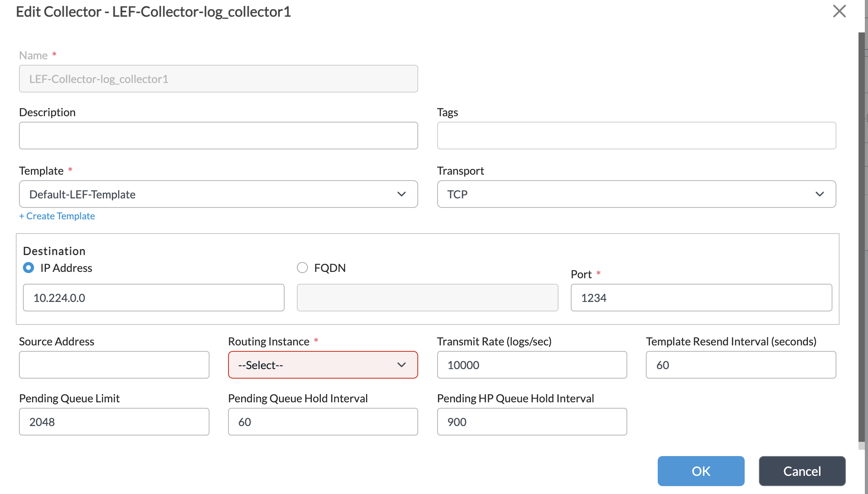Click the Template Resend Interval field

740,365
